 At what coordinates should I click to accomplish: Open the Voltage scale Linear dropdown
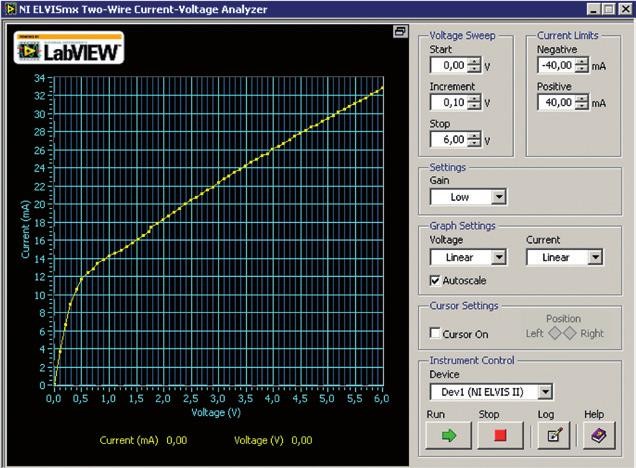click(468, 257)
